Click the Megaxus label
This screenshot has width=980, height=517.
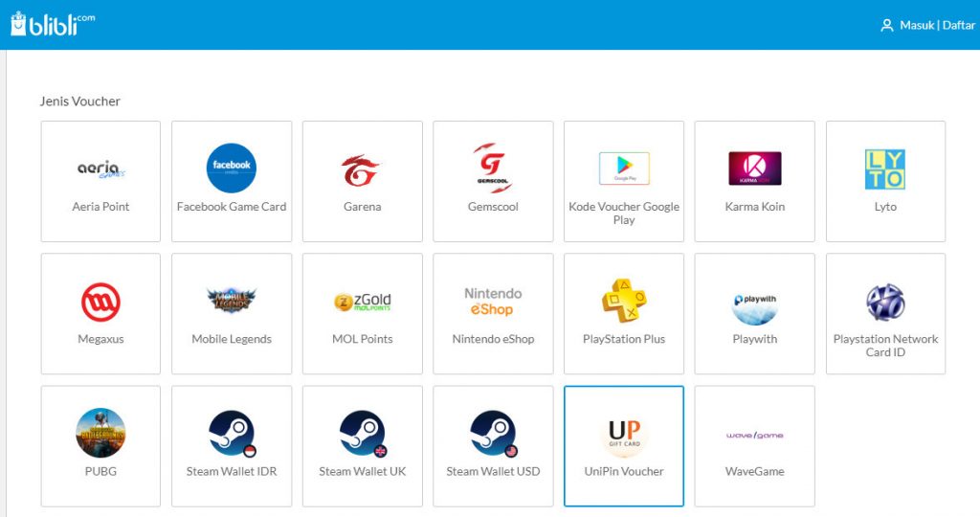coord(100,340)
